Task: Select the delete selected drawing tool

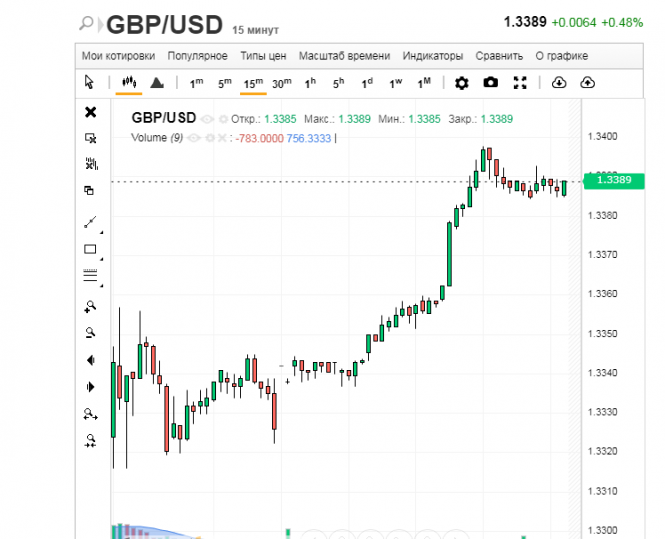Action: point(90,138)
